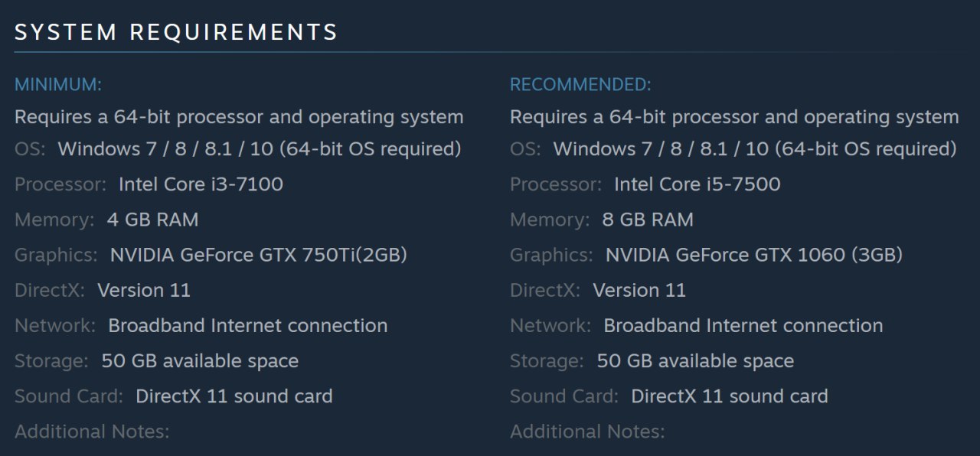The width and height of the screenshot is (980, 456).
Task: Click the recommended DirectX 11 sound card text
Action: click(x=729, y=396)
